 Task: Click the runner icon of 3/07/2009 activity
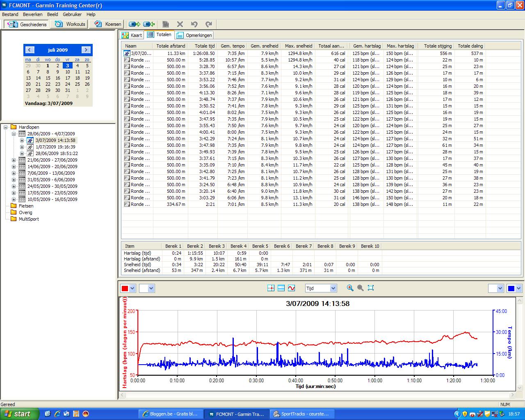30,140
